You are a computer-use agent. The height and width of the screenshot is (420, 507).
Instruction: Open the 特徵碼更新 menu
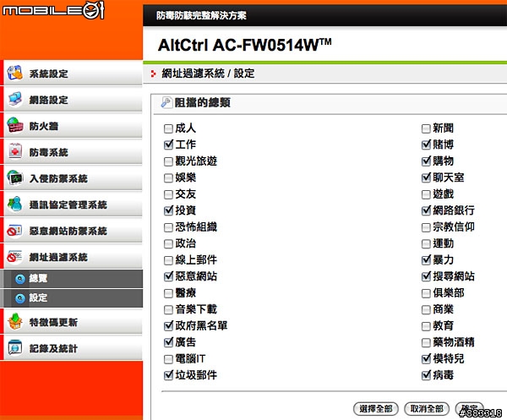click(x=73, y=322)
